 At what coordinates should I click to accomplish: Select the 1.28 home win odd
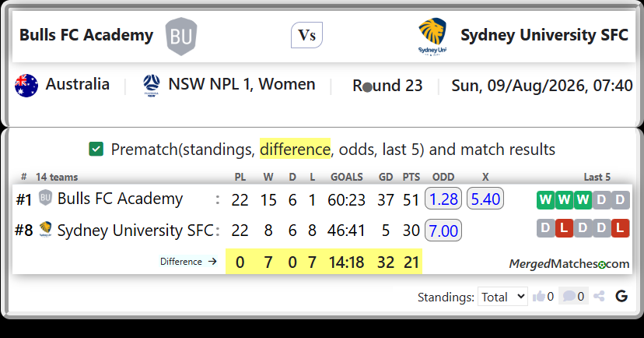coord(443,199)
